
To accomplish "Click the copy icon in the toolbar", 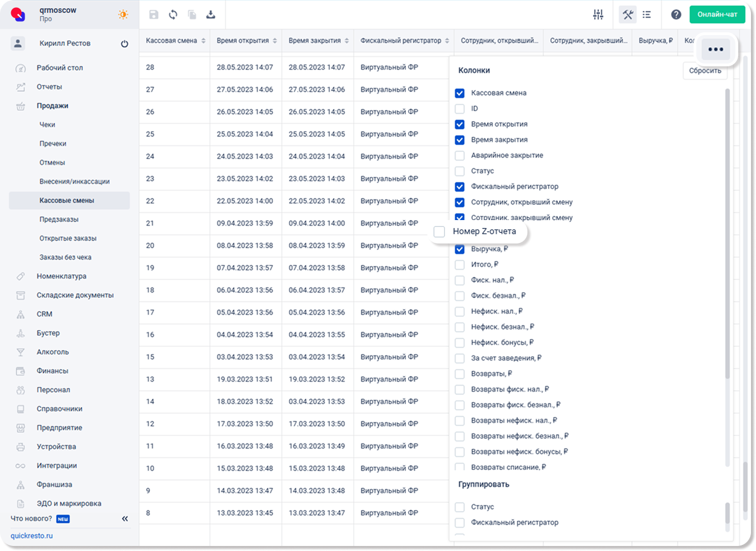I will (x=192, y=14).
